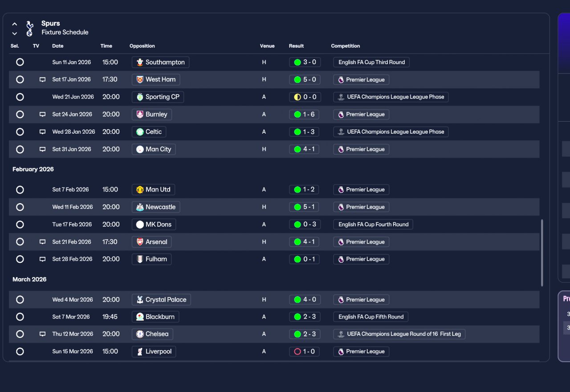Select the radio for Newcastle fixture
Screen dimensions: 570x392
[x=20, y=207]
